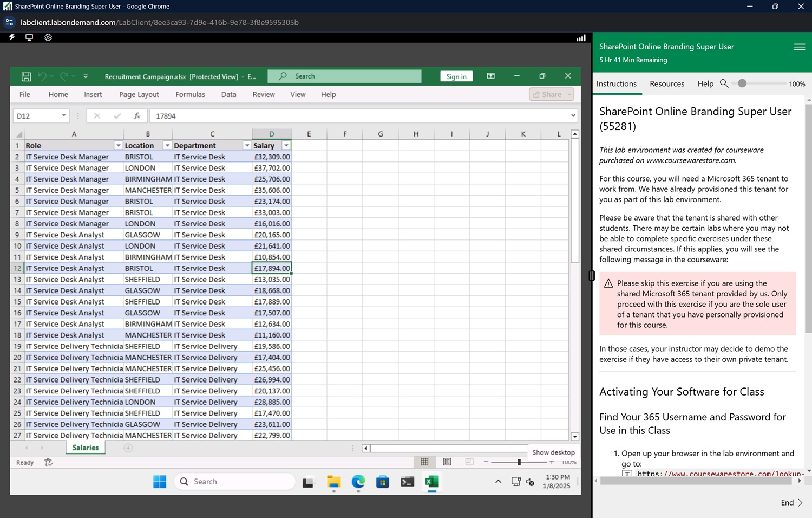The image size is (812, 518).
Task: Open the View ribbon tab
Action: (x=298, y=94)
